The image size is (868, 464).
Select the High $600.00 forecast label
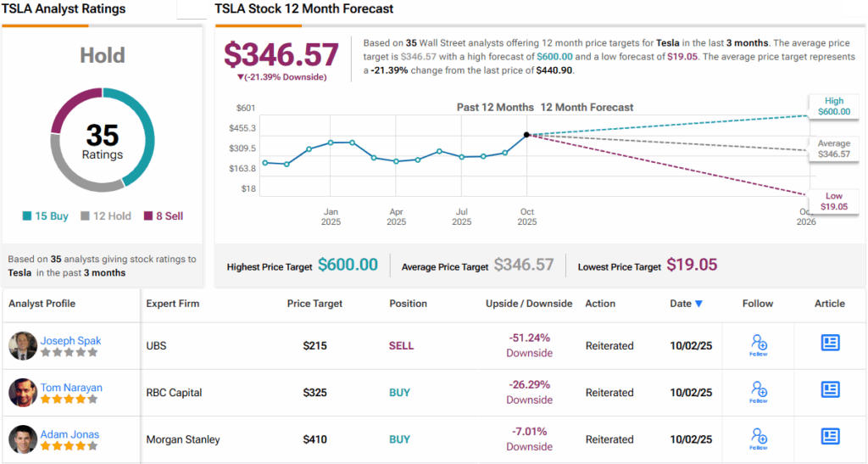point(833,106)
